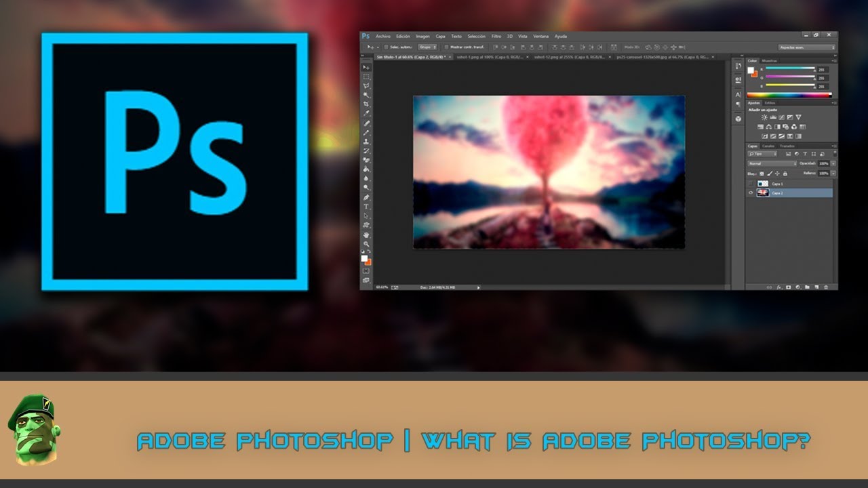Open the Tipo layer filter dropdown
Screen dimensions: 868x488
(762, 154)
